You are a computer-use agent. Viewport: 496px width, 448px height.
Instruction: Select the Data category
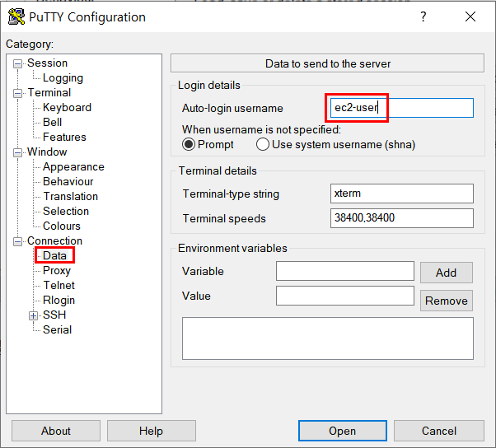[x=54, y=255]
